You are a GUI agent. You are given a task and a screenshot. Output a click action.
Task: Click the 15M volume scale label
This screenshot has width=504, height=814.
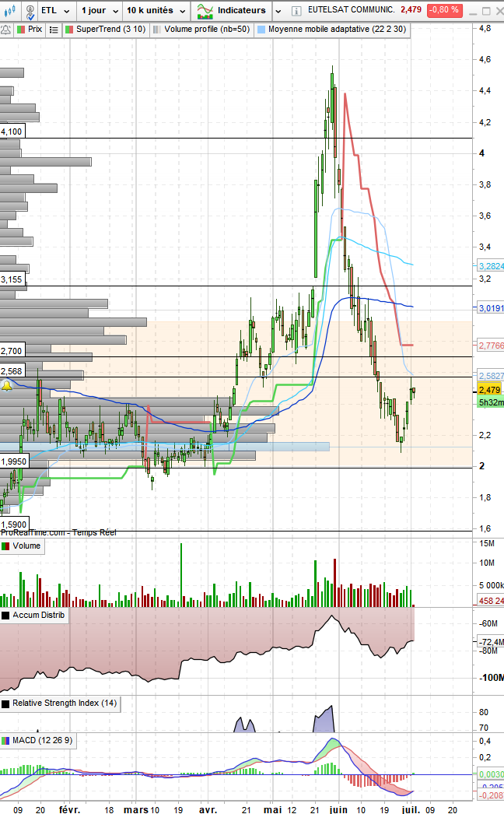487,543
